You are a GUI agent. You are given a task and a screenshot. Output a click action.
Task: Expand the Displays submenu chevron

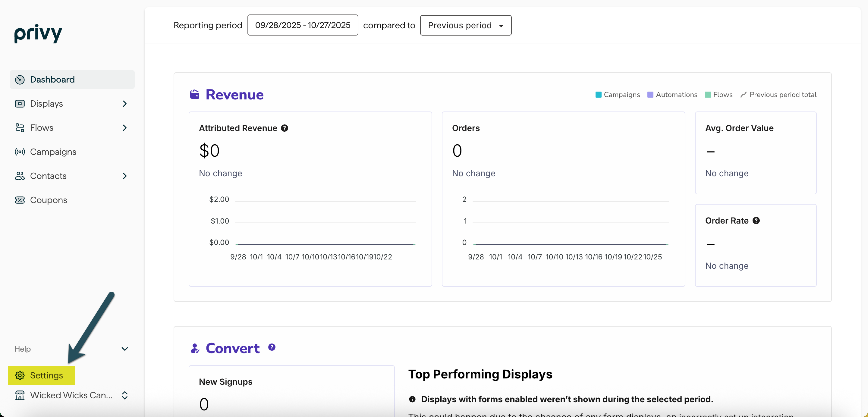[x=124, y=104]
